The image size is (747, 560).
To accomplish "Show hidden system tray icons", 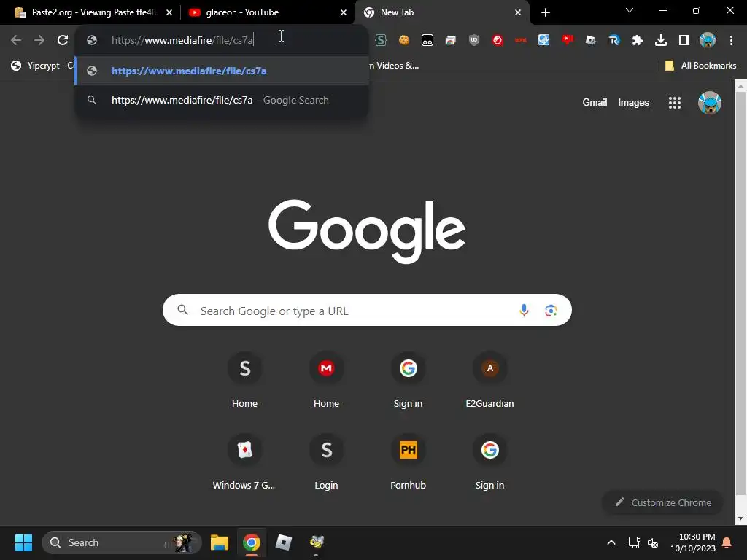I will point(611,542).
